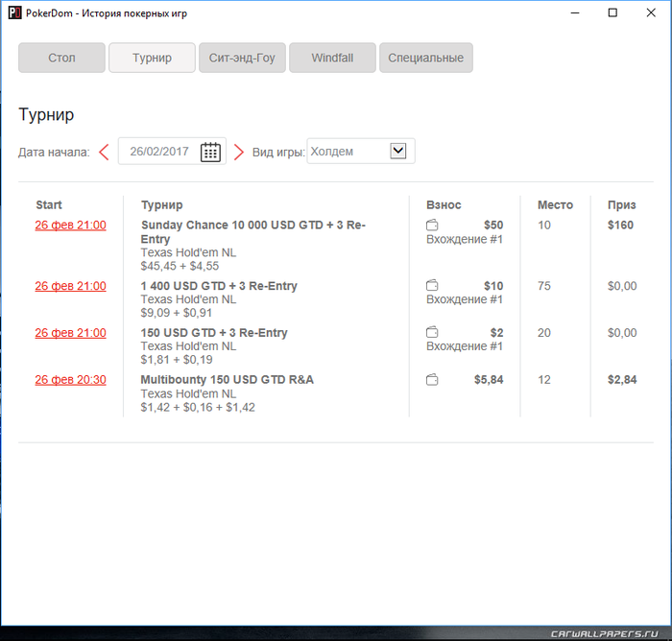Click the Место column header

click(556, 204)
